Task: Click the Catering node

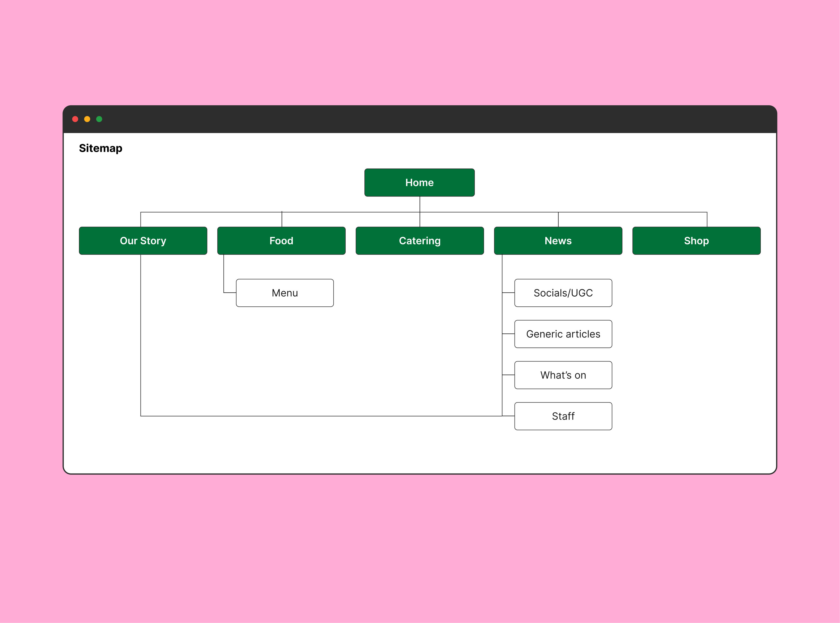Action: click(x=420, y=241)
